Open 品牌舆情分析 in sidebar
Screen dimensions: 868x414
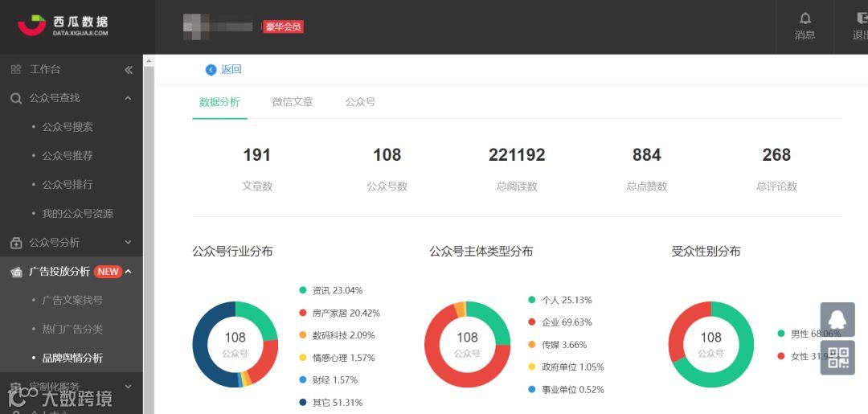tap(72, 358)
